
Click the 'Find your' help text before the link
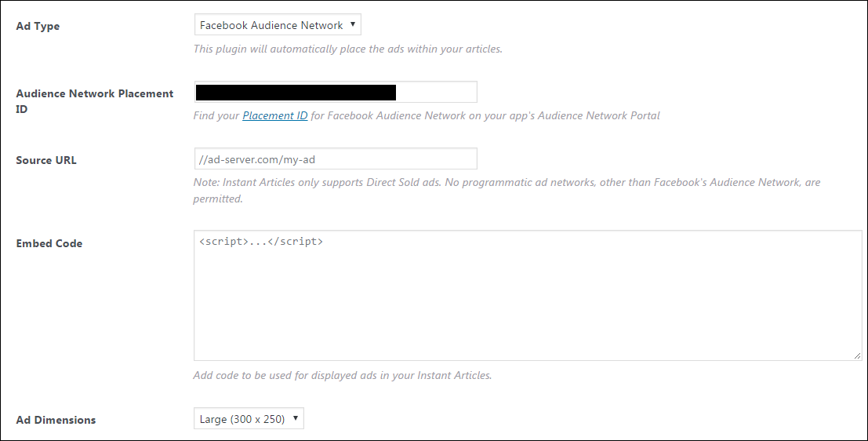[216, 115]
